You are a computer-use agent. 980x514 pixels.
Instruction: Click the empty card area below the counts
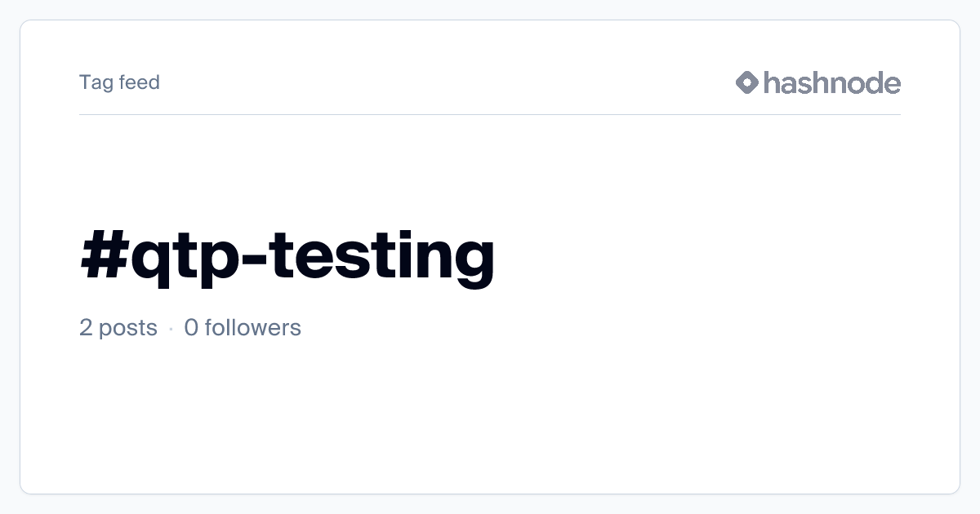pos(490,416)
